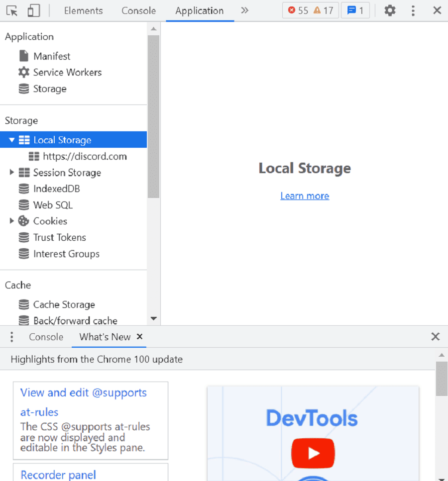Open the more tools overflow menu
This screenshot has height=481, width=448.
[413, 10]
